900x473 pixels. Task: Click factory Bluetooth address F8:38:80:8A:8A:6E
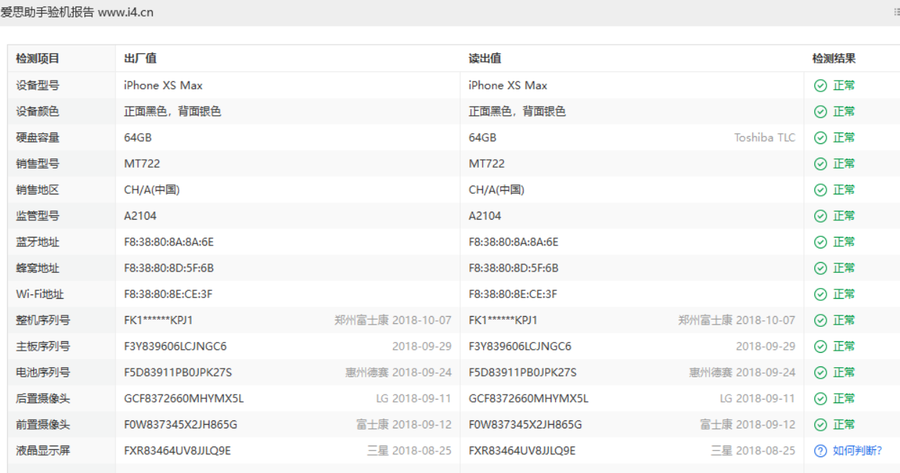click(x=169, y=242)
